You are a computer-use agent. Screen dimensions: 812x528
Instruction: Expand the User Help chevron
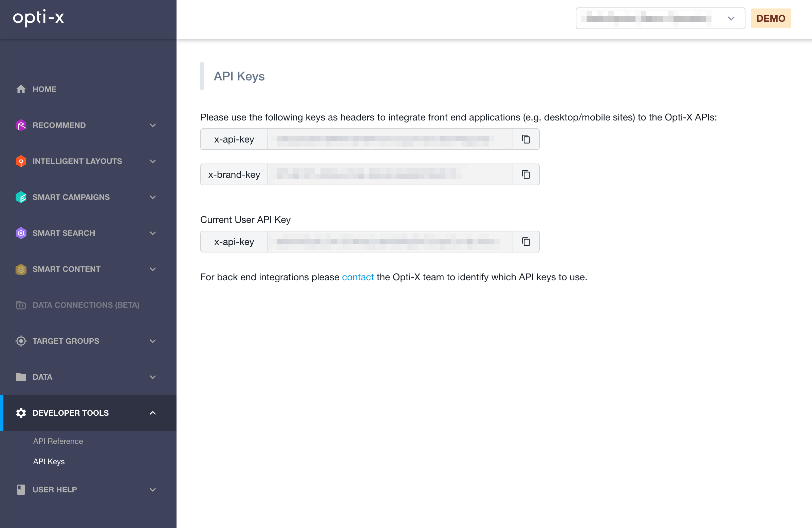pos(153,489)
